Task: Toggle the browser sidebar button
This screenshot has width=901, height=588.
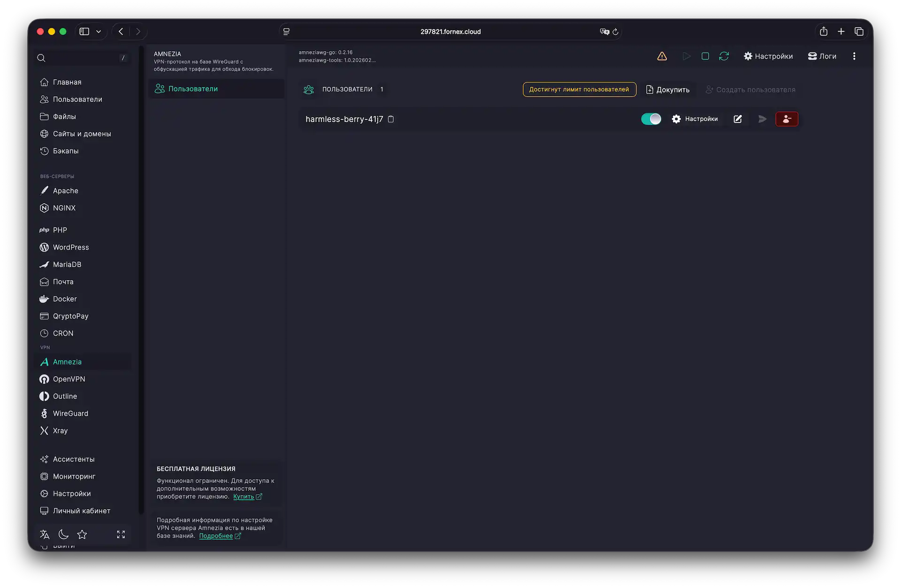Action: tap(84, 31)
